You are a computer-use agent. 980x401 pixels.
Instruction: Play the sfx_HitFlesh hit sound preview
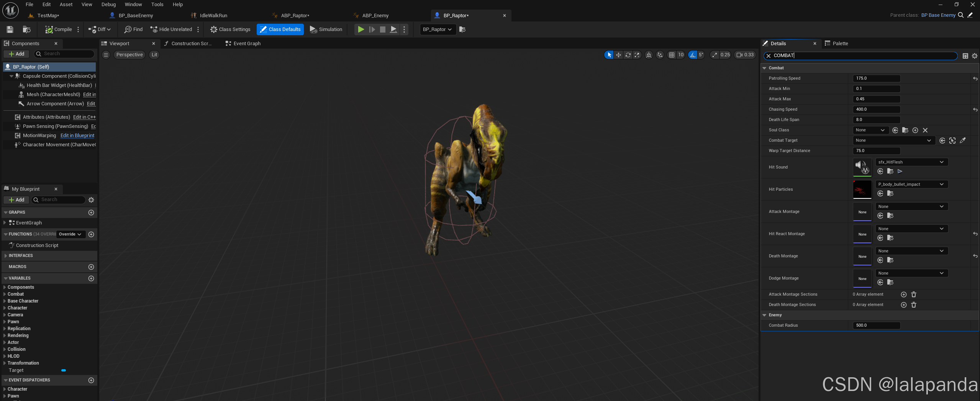(900, 171)
